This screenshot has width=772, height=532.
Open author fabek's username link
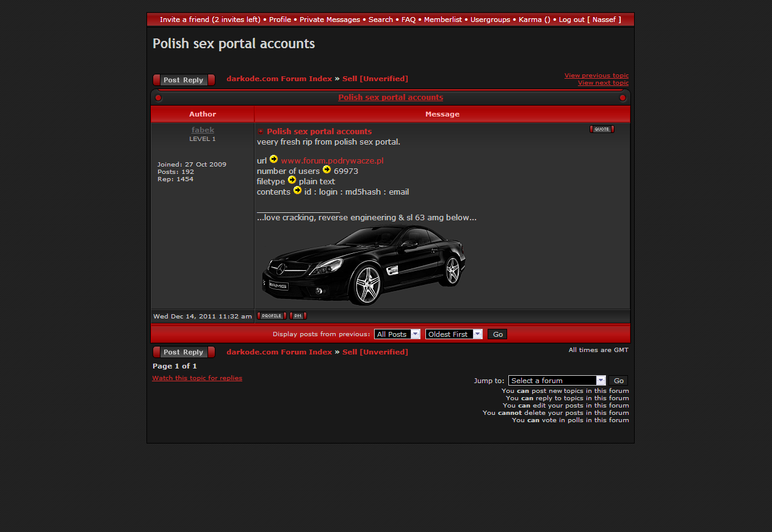pos(203,130)
